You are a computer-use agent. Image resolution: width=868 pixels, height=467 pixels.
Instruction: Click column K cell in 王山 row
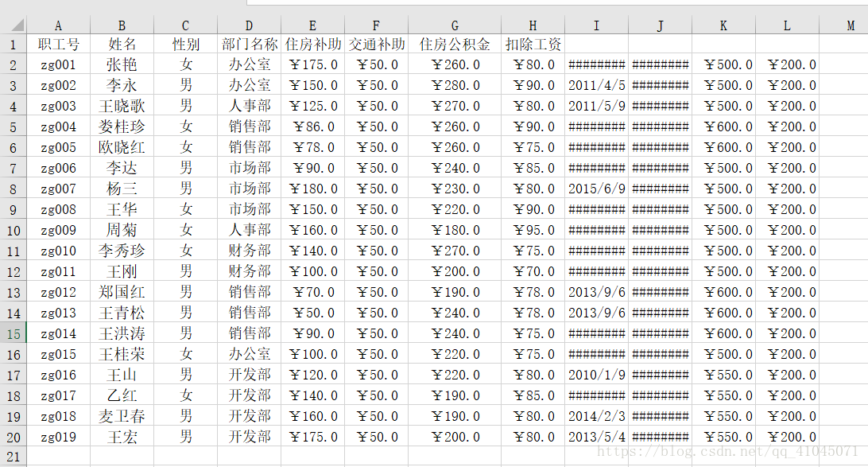(723, 375)
